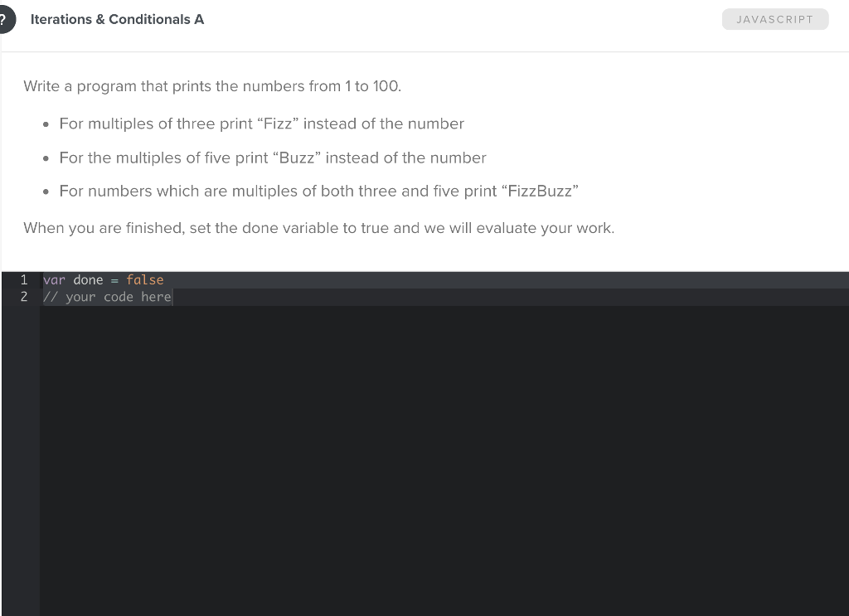Screen dimensions: 849x616
Task: Click the "done" variable name in code
Action: pyautogui.click(x=88, y=279)
